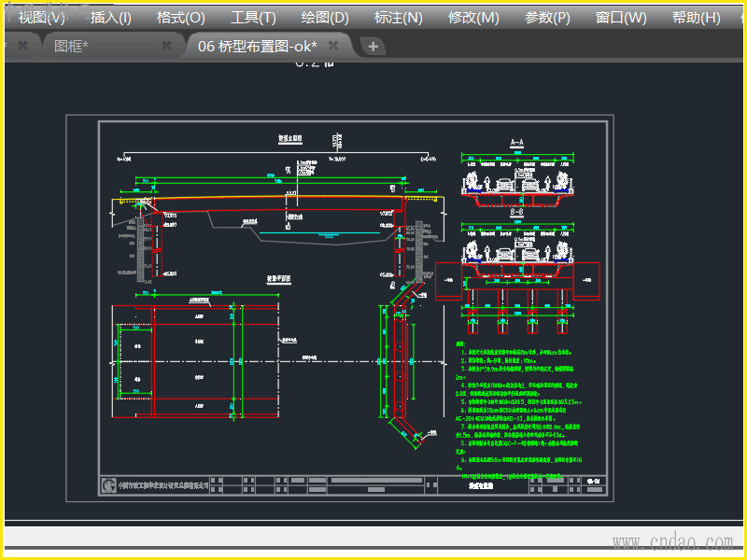
Task: Click the company logo in title block
Action: 110,485
